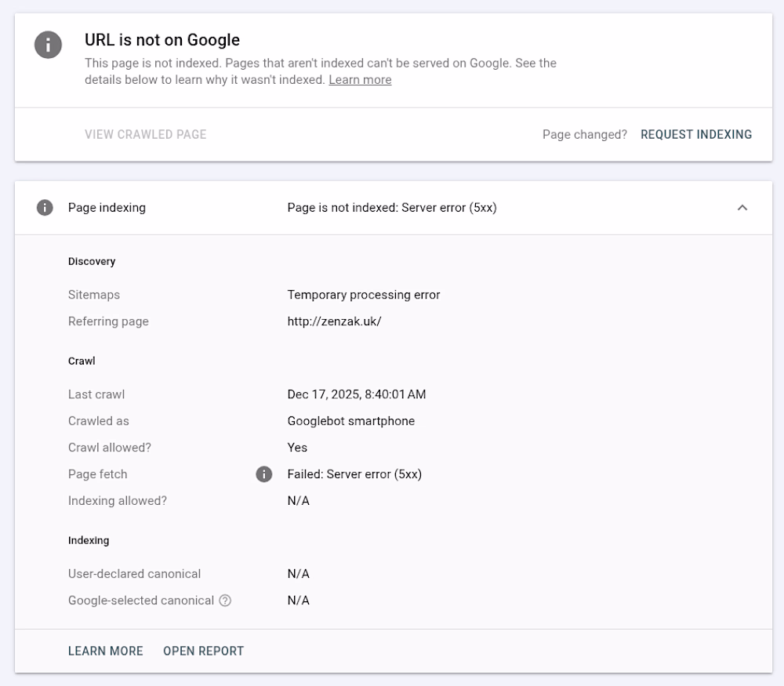Image resolution: width=784 pixels, height=686 pixels.
Task: Follow the Learn more link in description
Action: pos(360,80)
